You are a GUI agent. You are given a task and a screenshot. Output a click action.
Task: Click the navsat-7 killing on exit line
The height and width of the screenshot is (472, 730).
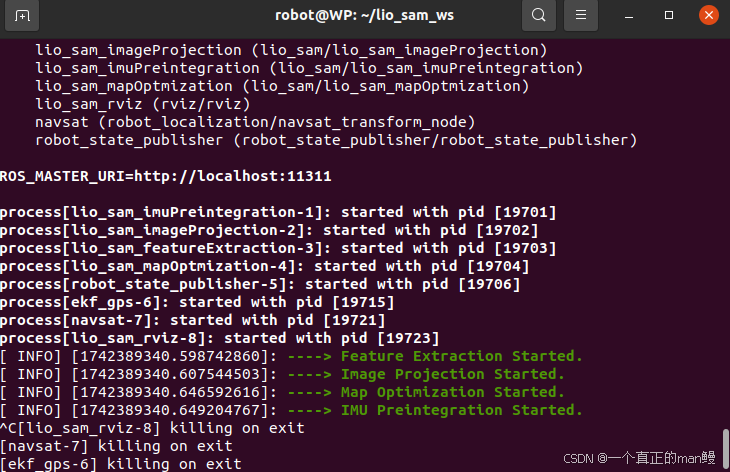click(116, 446)
